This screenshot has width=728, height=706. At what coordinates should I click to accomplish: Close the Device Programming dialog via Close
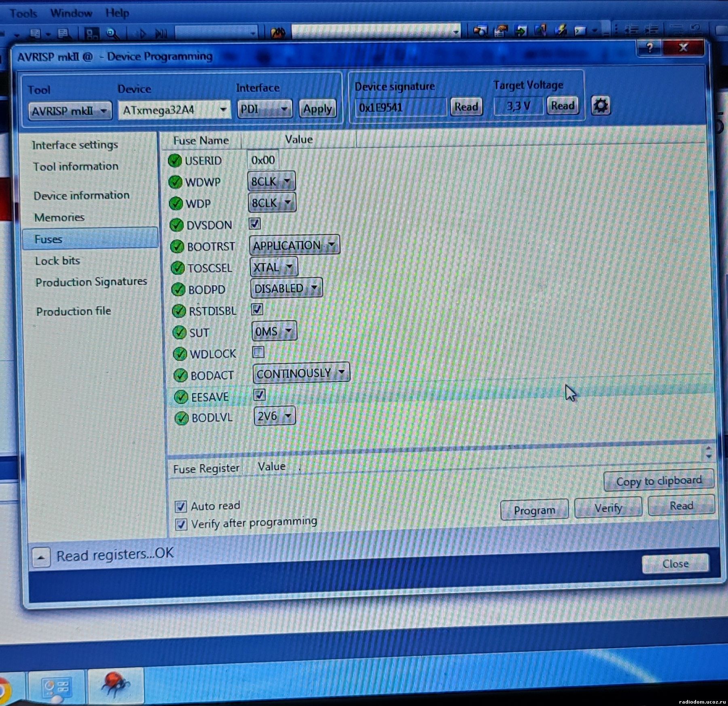tap(675, 563)
